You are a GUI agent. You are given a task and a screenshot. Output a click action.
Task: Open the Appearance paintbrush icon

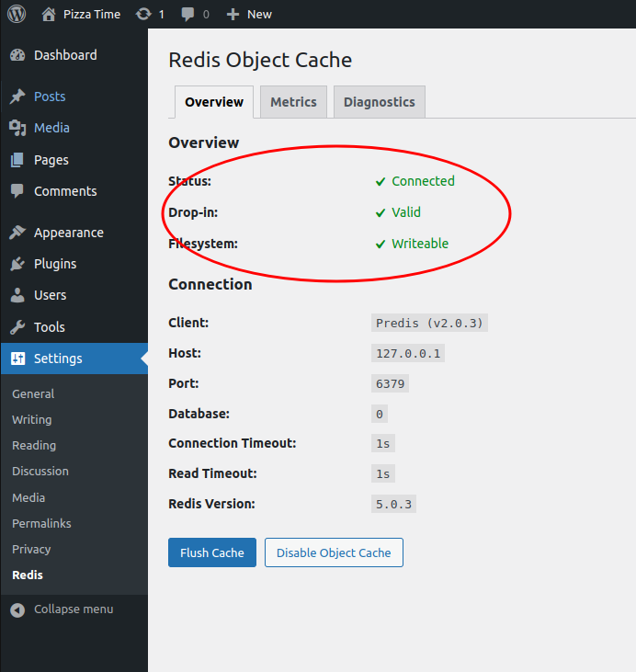[17, 233]
